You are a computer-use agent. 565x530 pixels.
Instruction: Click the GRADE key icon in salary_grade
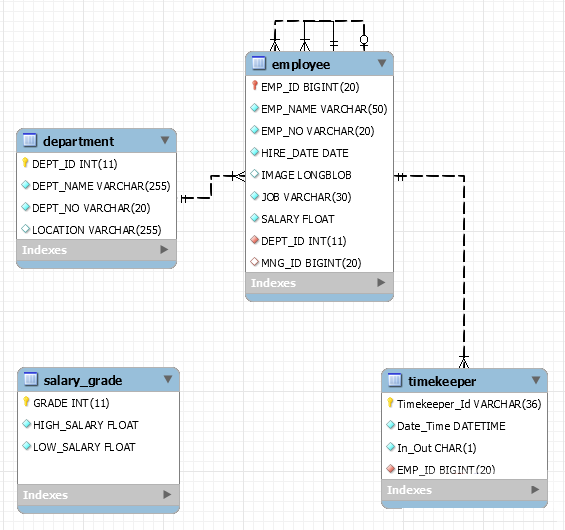pos(26,401)
